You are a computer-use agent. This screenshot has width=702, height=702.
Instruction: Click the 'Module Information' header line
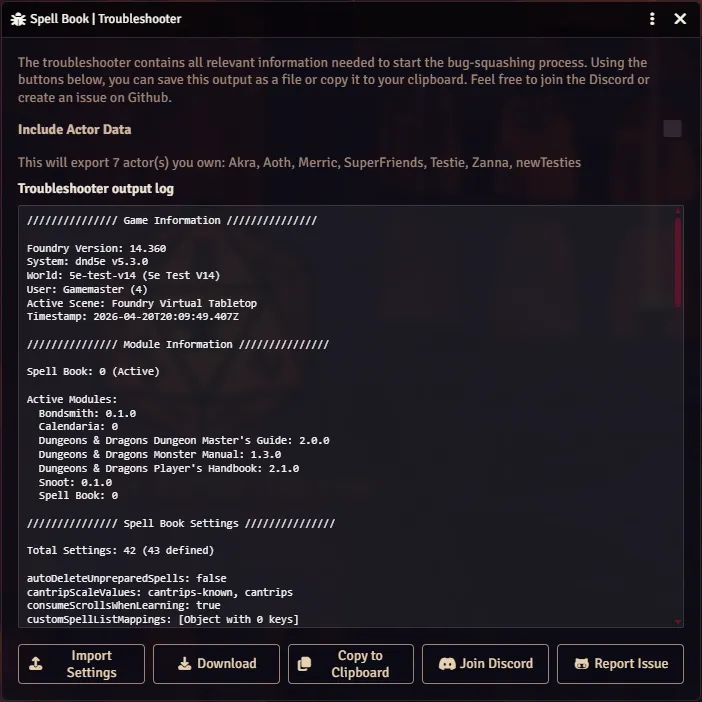178,344
